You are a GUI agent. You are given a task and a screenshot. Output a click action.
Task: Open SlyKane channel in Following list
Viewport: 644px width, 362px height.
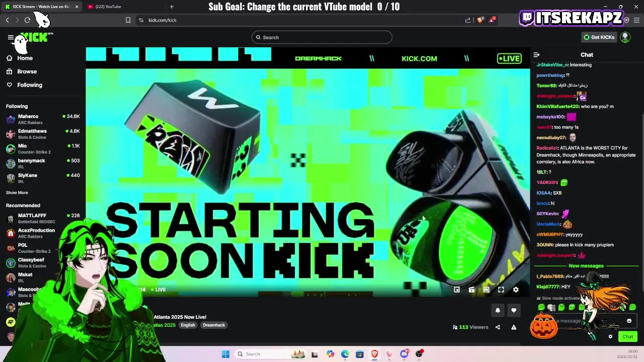coord(43,178)
